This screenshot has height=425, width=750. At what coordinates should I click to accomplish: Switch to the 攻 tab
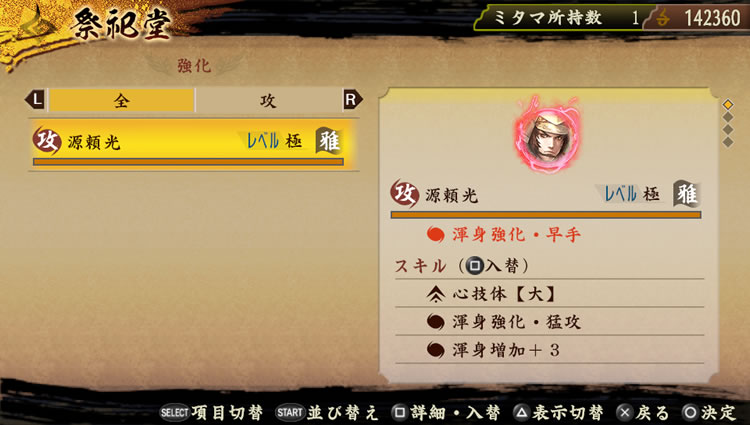tap(269, 100)
